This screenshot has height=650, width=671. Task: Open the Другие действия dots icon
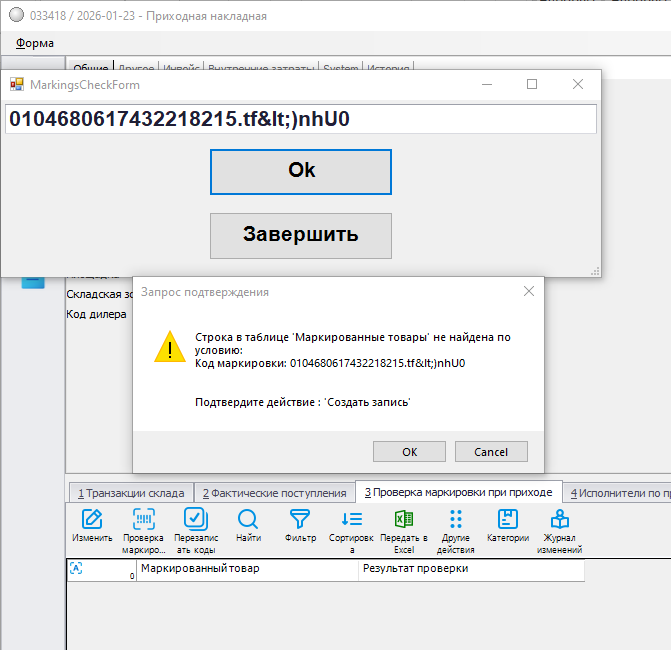tap(455, 519)
